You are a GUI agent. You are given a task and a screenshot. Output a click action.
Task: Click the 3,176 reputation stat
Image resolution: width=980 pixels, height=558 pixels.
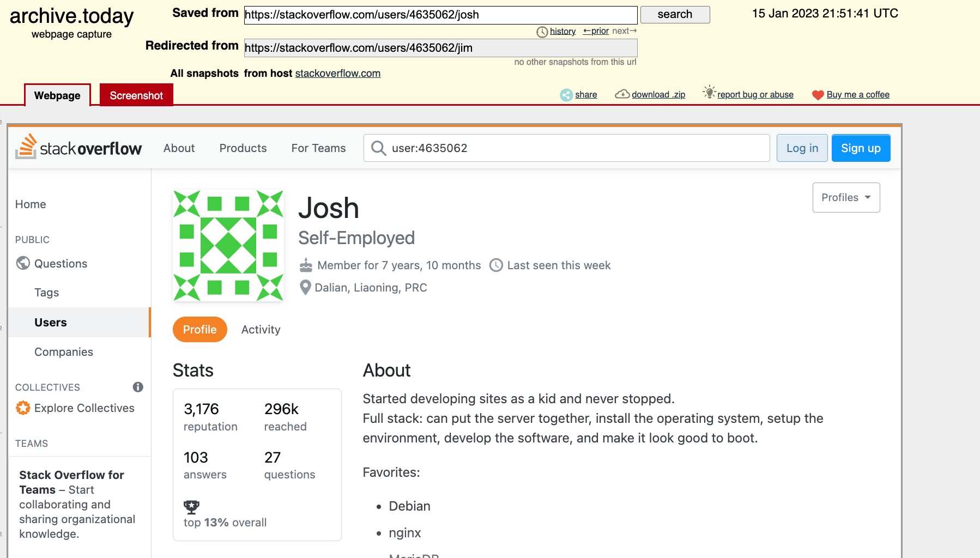[210, 417]
